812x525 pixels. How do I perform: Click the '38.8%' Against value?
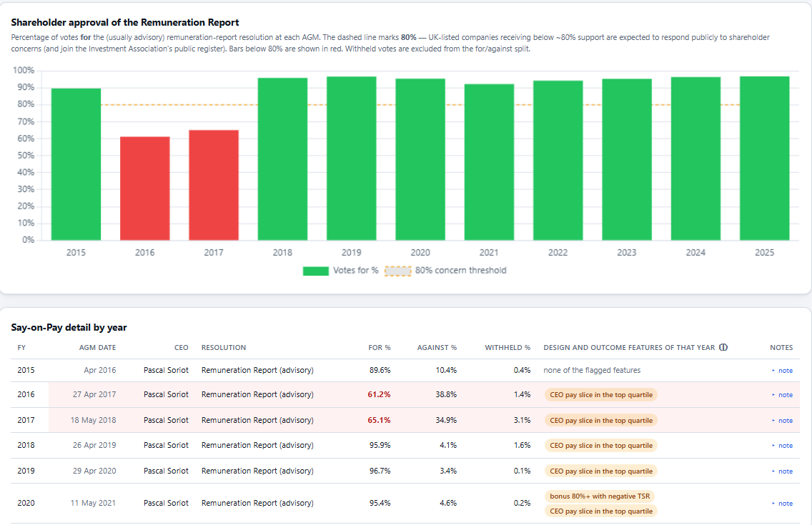(x=446, y=395)
